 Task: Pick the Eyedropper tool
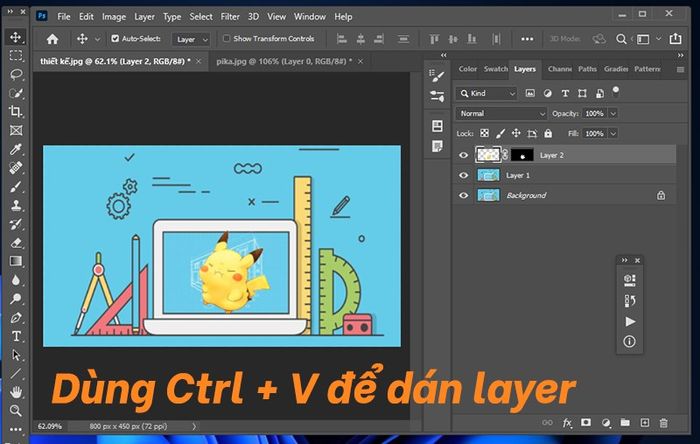point(16,149)
